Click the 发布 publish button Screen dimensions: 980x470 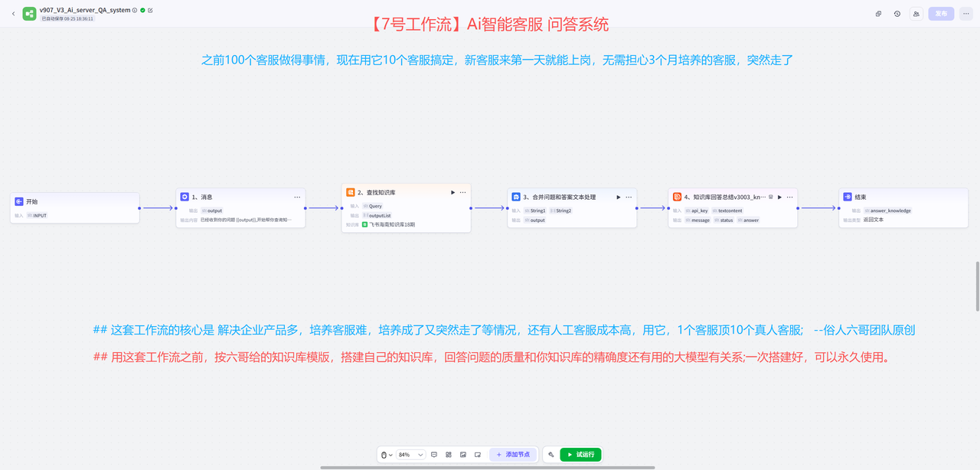click(941, 14)
